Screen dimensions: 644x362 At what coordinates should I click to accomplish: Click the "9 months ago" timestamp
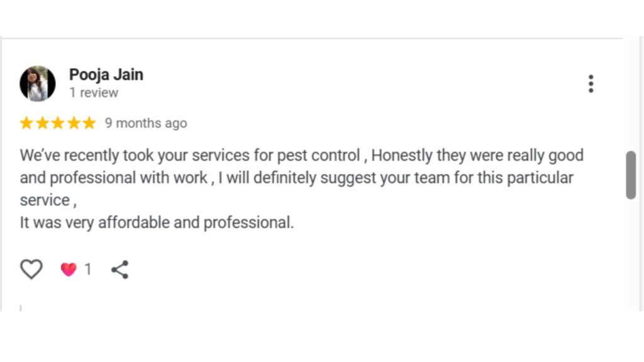[x=146, y=123]
